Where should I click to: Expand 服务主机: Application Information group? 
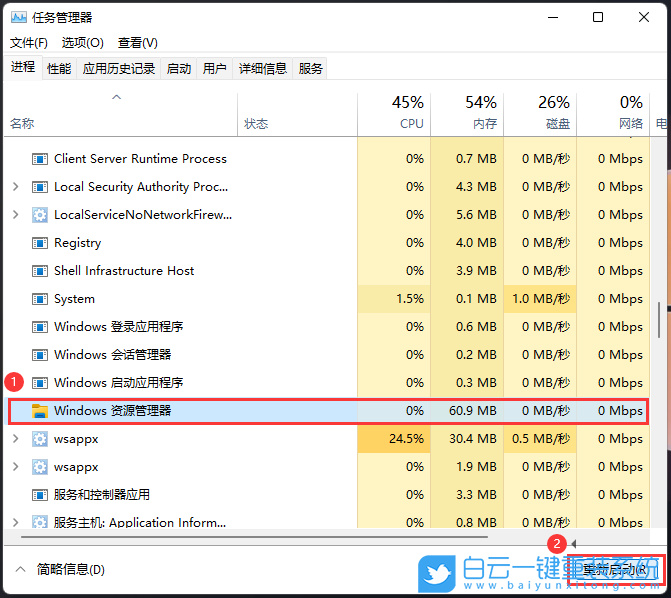[x=16, y=522]
